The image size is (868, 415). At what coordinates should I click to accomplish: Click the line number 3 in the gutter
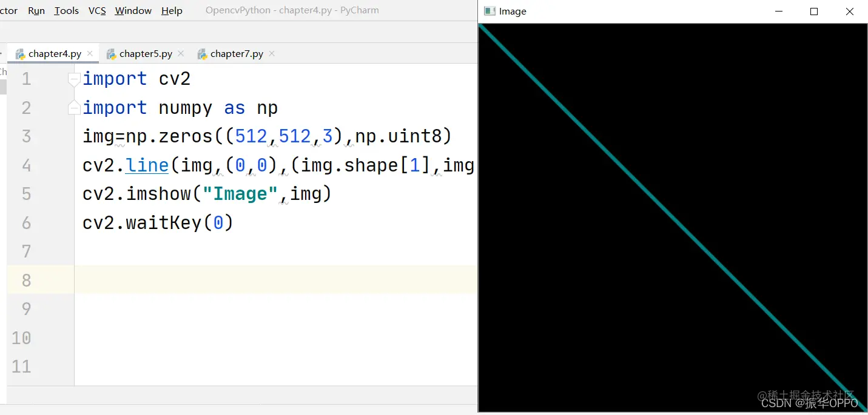pyautogui.click(x=26, y=136)
